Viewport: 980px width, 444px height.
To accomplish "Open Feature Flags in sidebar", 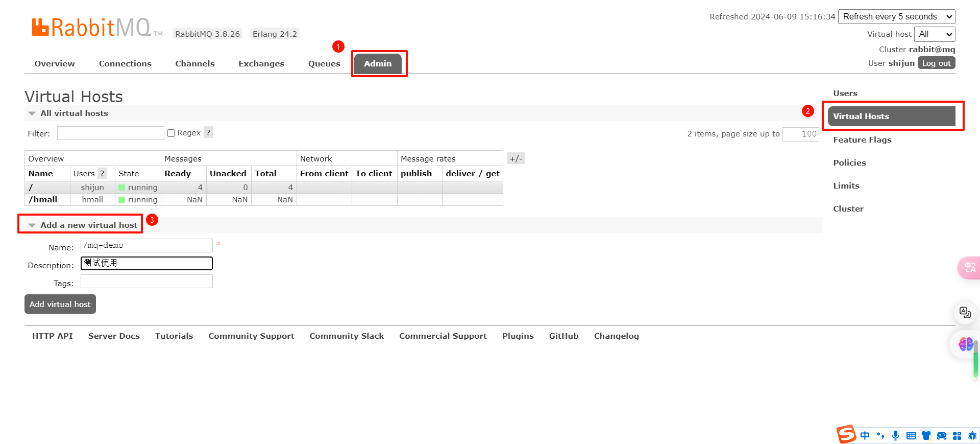I will pos(862,139).
